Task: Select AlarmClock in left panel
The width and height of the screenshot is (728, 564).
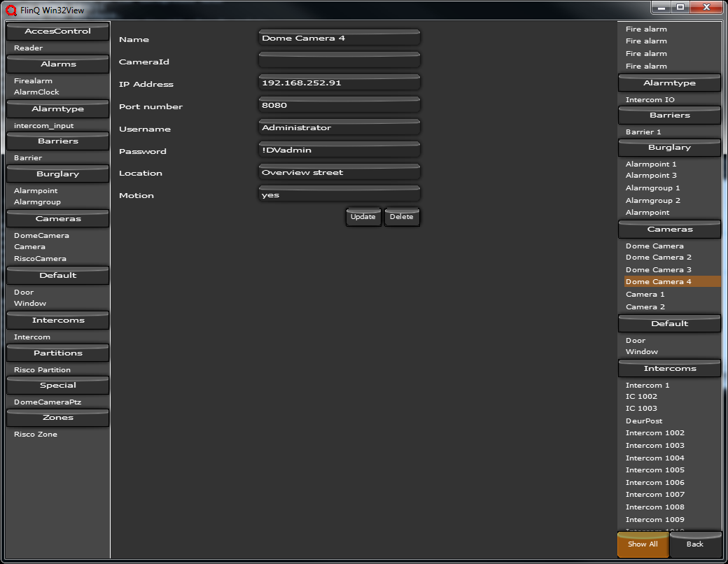Action: click(36, 92)
